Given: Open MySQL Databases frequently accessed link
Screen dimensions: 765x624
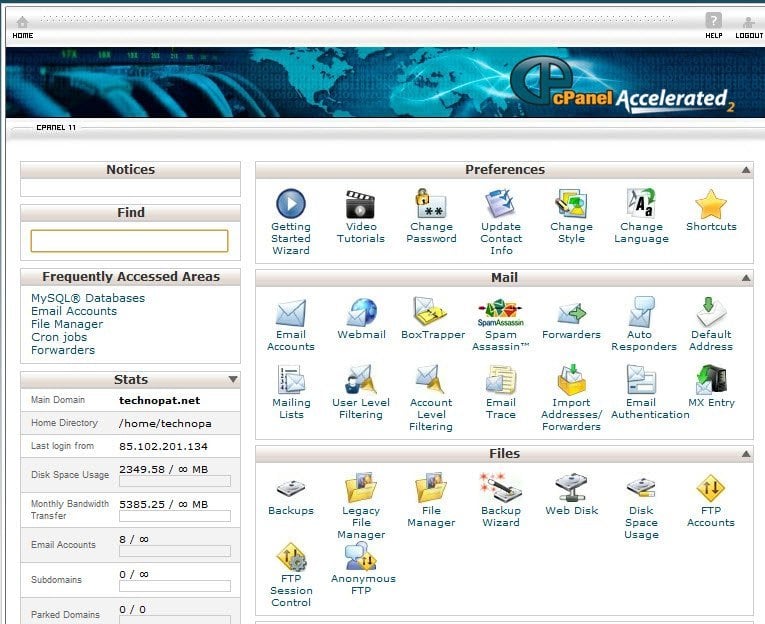Looking at the screenshot, I should tap(88, 298).
